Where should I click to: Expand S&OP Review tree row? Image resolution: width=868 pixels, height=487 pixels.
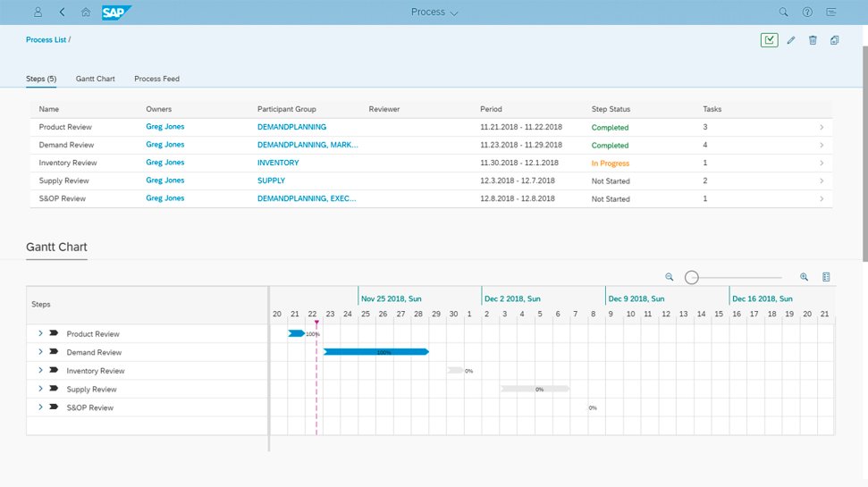tap(40, 407)
